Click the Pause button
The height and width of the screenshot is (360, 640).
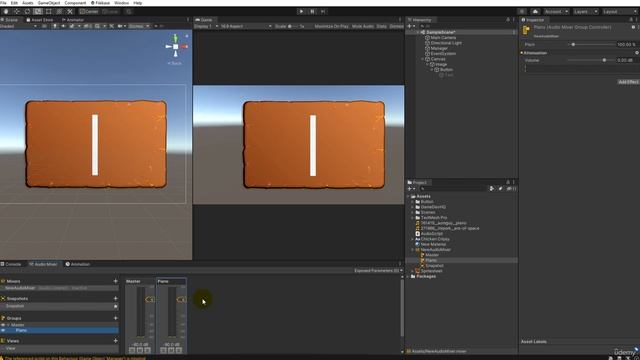(x=312, y=11)
